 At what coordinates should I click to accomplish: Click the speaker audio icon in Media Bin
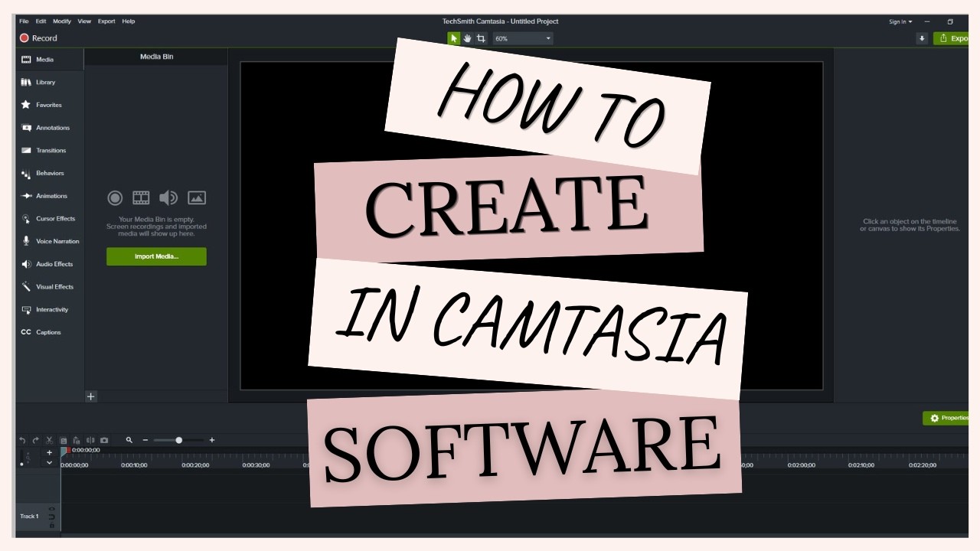click(x=168, y=198)
